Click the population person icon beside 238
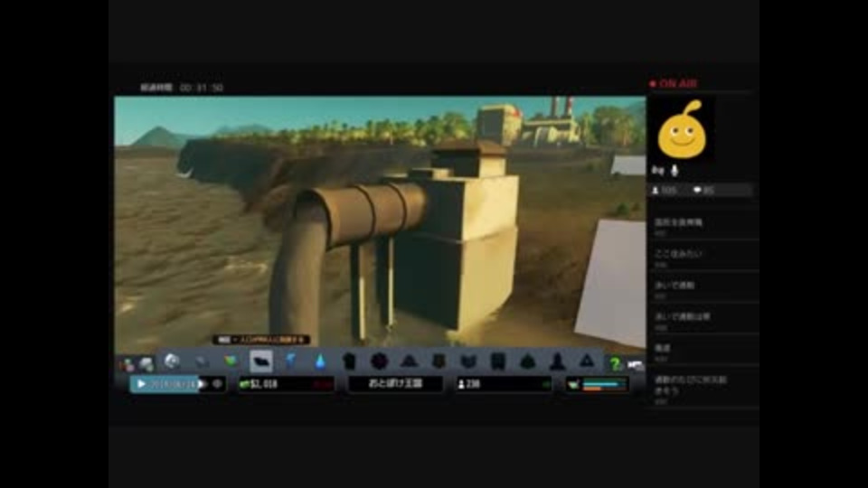868x488 pixels. tap(461, 384)
